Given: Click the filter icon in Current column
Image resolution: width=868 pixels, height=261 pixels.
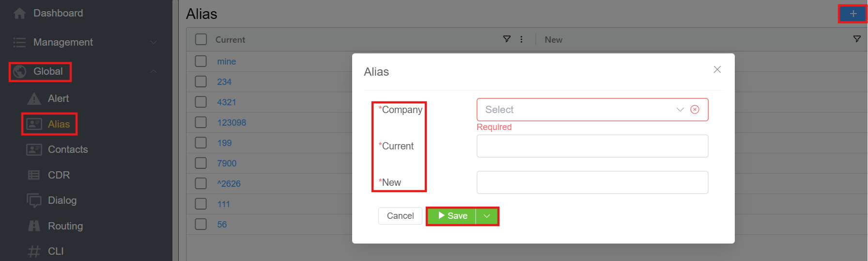Looking at the screenshot, I should [507, 39].
